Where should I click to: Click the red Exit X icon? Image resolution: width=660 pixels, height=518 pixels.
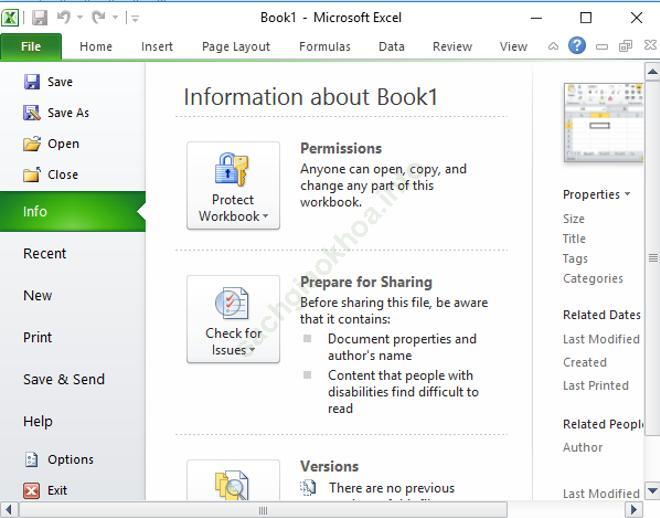[x=32, y=491]
